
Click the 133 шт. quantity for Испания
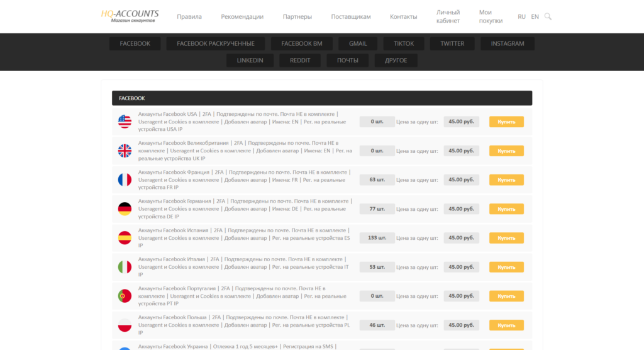coord(377,238)
